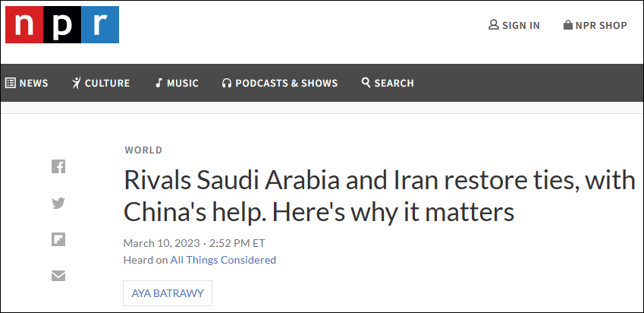Click the Music note icon
The height and width of the screenshot is (313, 644).
pos(159,83)
